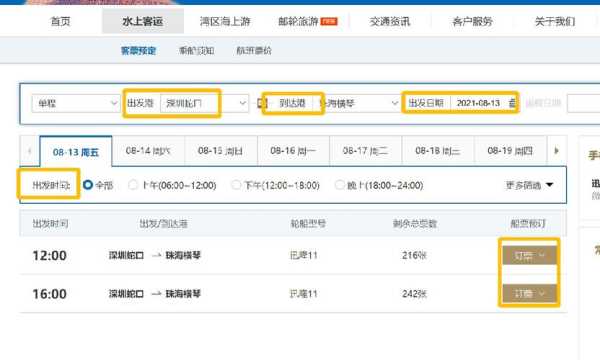Select the 08-13 周五 date tab
Viewport: 600px width, 360px height.
(76, 152)
